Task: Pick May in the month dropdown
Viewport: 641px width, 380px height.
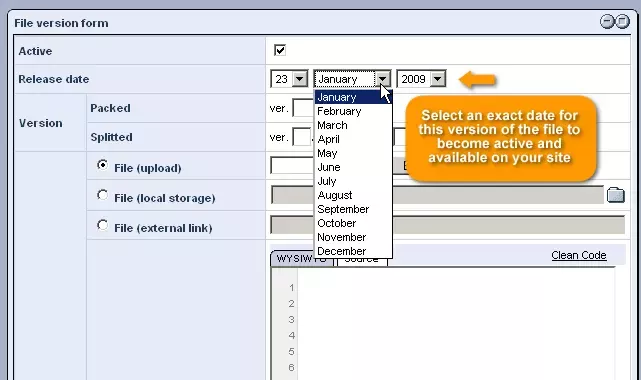Action: (x=353, y=153)
